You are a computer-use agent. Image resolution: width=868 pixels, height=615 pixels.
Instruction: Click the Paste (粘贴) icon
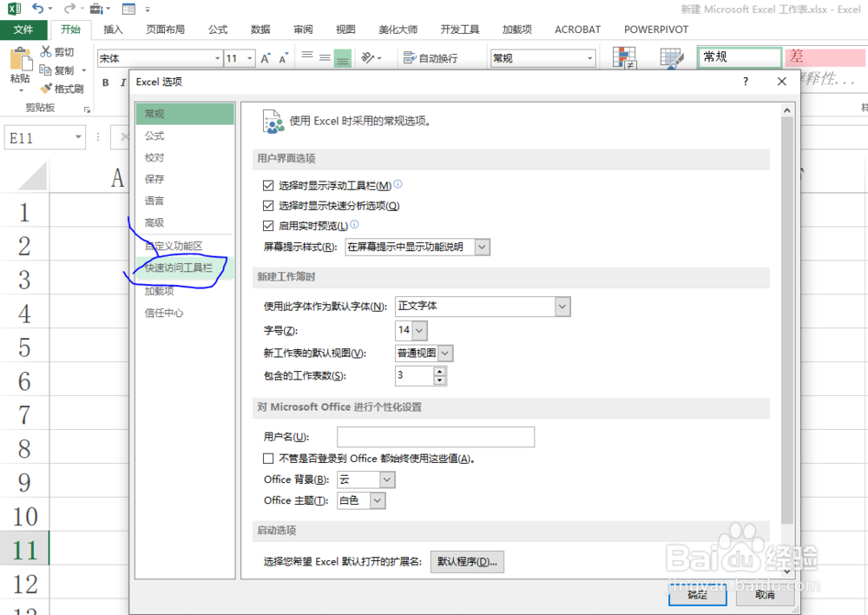coord(21,60)
